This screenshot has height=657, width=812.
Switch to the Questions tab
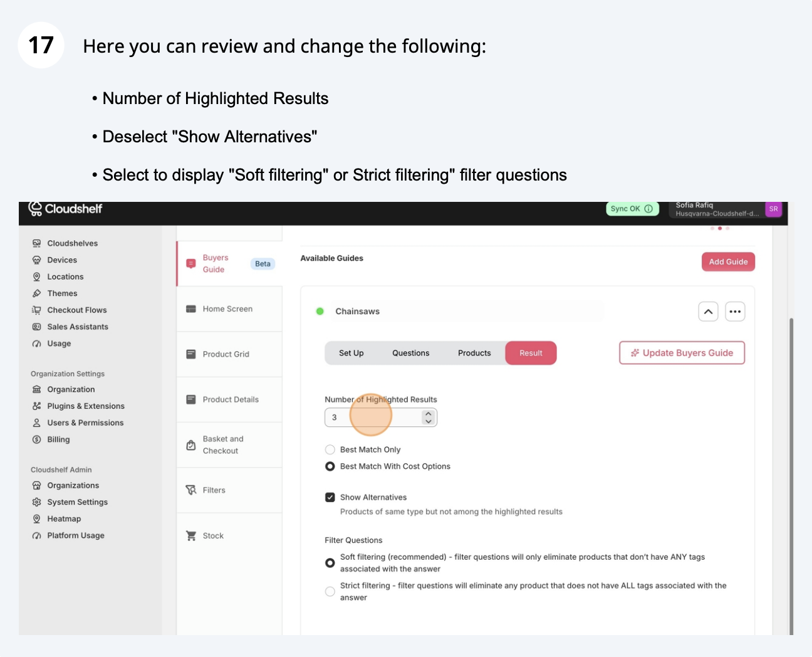410,353
